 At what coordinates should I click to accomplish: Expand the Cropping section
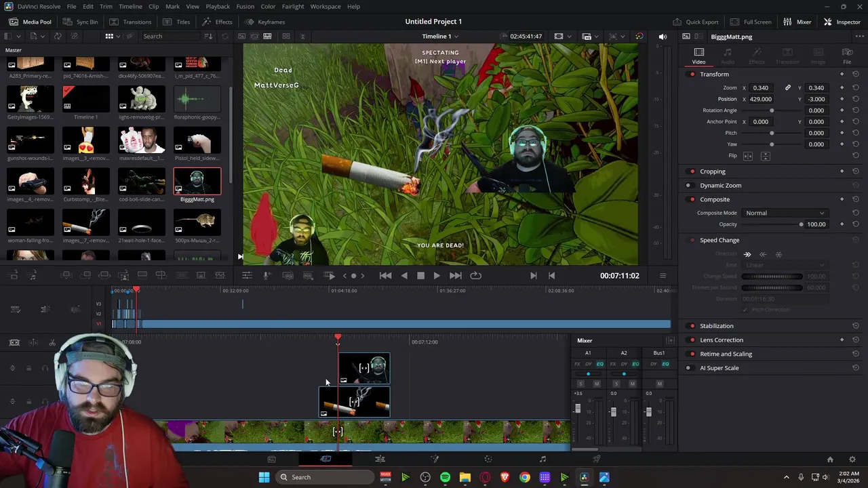click(x=713, y=171)
